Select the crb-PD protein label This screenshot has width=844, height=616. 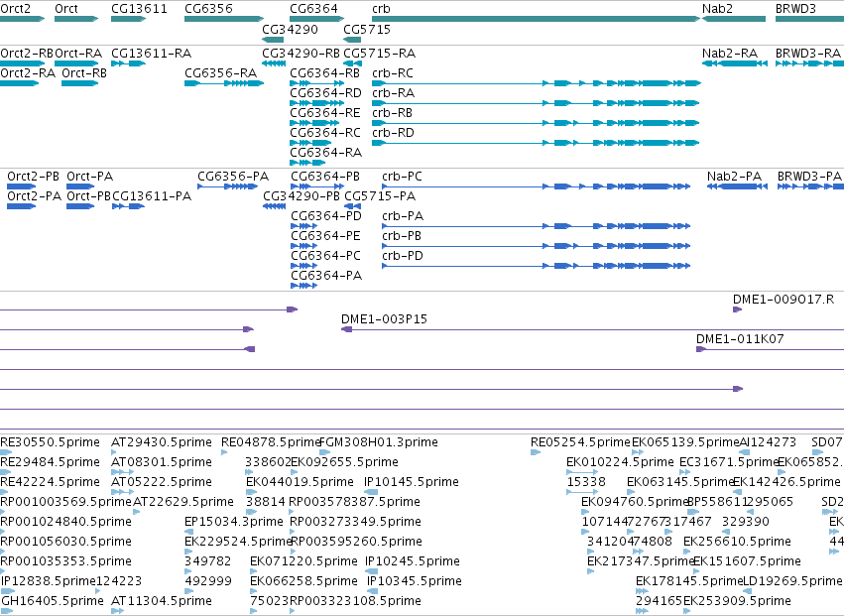[x=403, y=256]
